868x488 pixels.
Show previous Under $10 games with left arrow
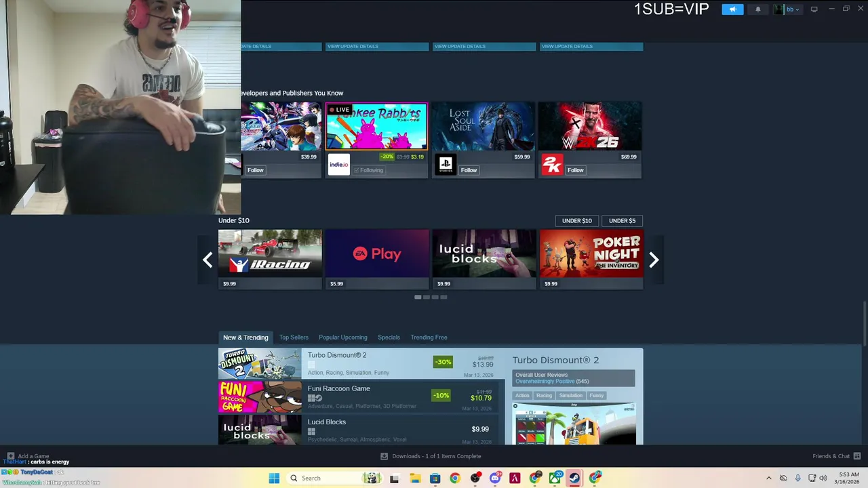[208, 260]
